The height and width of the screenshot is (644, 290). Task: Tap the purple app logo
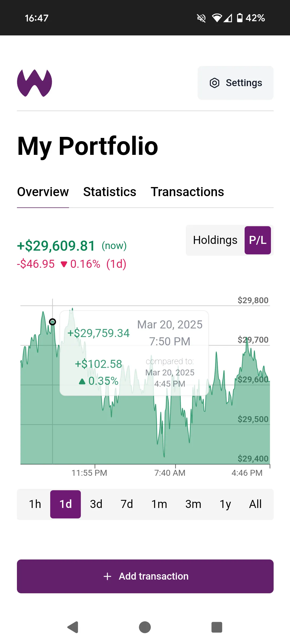tap(35, 83)
